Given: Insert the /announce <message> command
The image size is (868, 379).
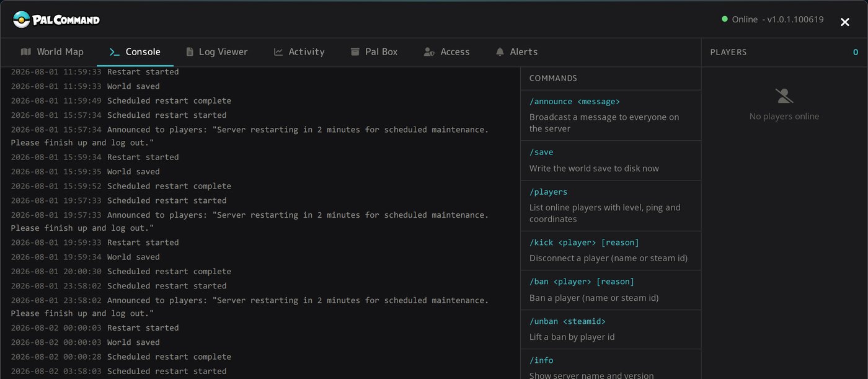Looking at the screenshot, I should pyautogui.click(x=611, y=115).
